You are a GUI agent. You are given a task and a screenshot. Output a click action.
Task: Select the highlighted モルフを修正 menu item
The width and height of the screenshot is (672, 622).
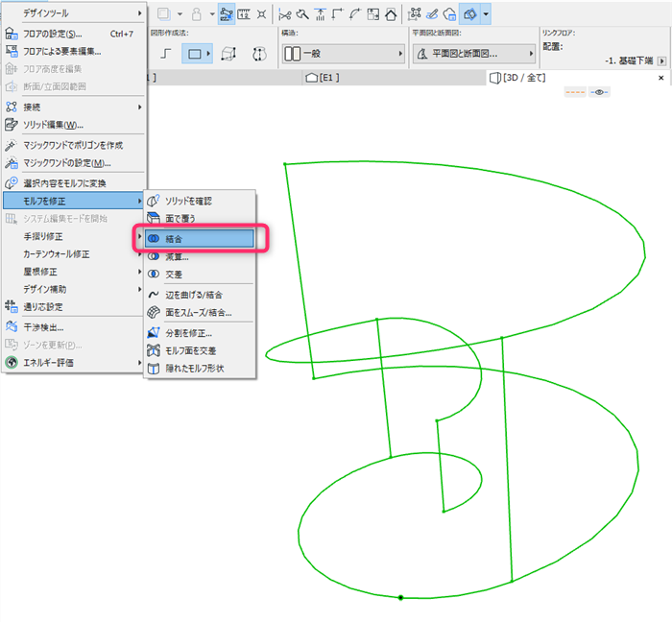point(74,201)
